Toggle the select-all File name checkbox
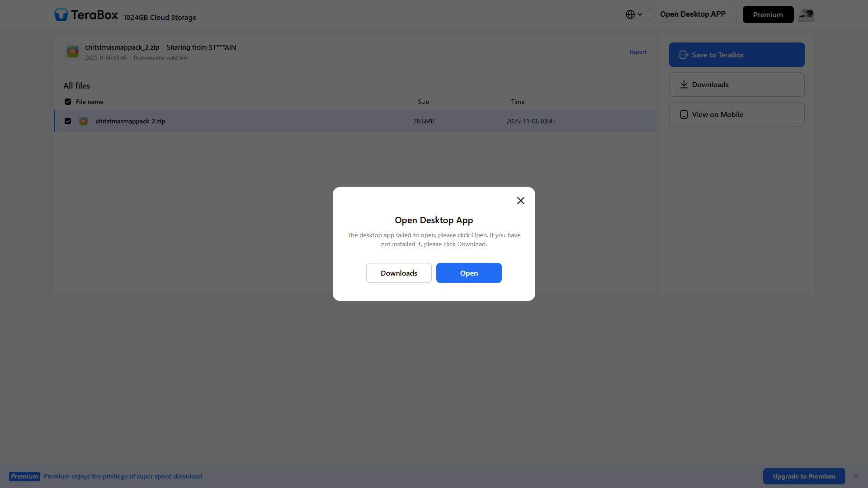Screen dimensions: 868x488 pos(68,102)
